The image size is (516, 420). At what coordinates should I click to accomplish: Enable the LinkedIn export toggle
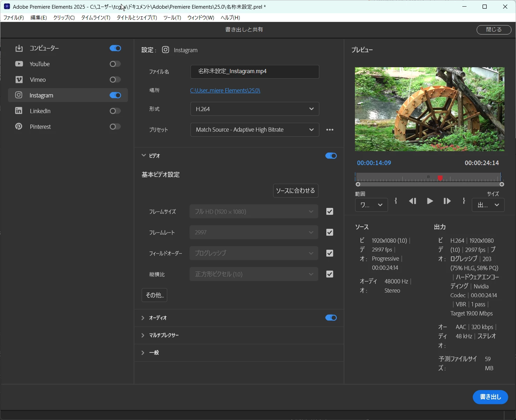coord(115,111)
